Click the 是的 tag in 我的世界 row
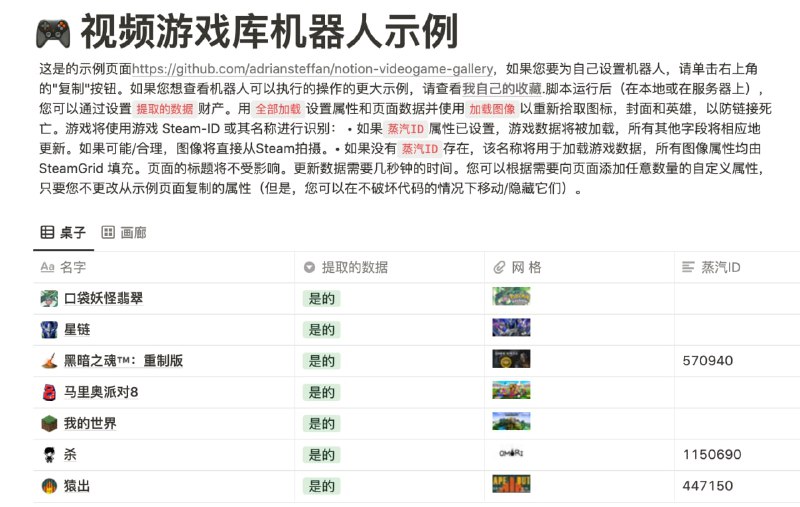 pyautogui.click(x=321, y=423)
